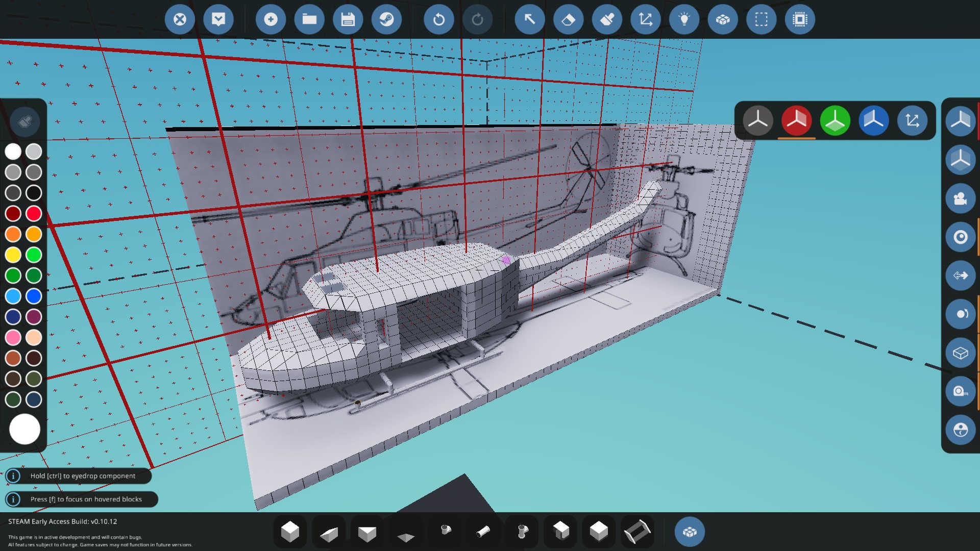
Task: Select the full cube block
Action: point(290,532)
